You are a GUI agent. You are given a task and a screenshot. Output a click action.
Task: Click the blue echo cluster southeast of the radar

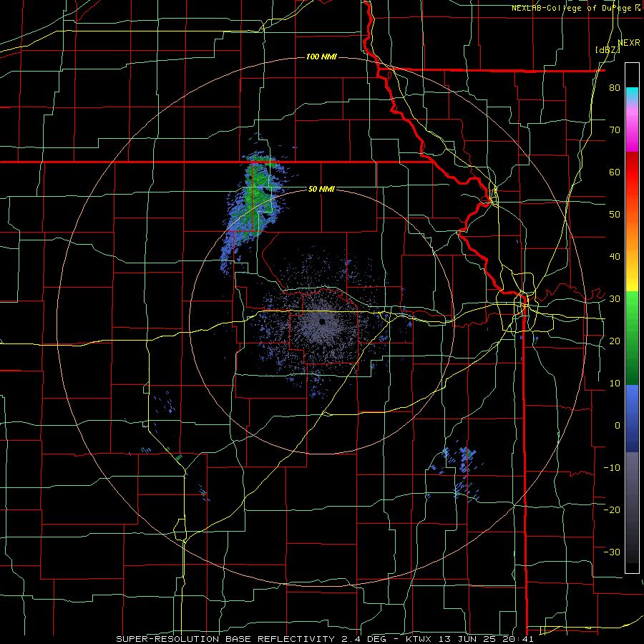(x=458, y=472)
